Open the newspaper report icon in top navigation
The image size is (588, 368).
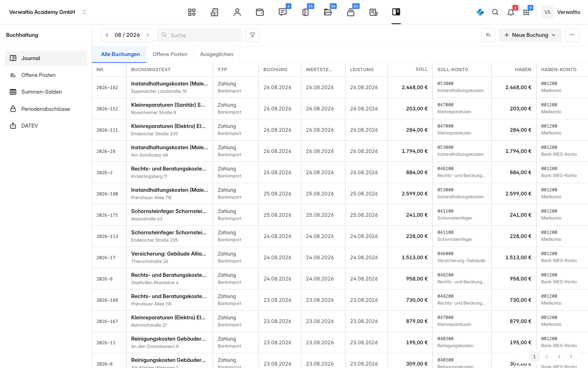[x=373, y=12]
